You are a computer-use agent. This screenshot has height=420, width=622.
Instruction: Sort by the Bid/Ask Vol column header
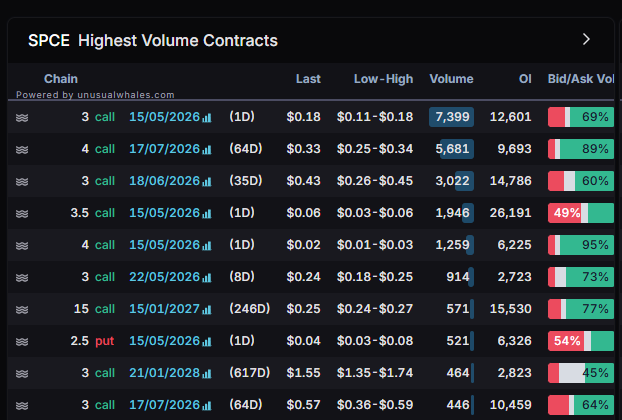[x=581, y=79]
